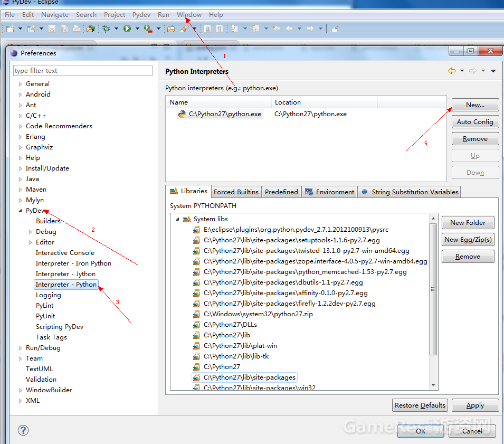Viewport: 504px width, 444px height.
Task: Open the Navigate menu
Action: click(55, 14)
